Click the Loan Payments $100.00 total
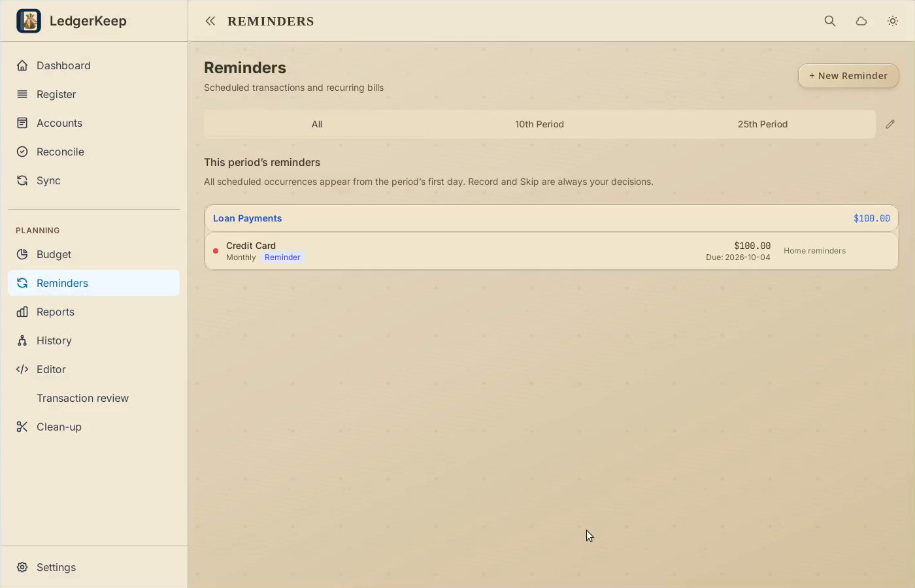 click(871, 218)
